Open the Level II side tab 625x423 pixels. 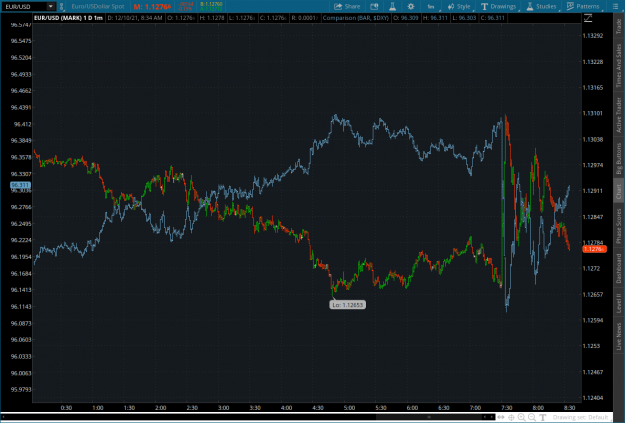tap(619, 303)
